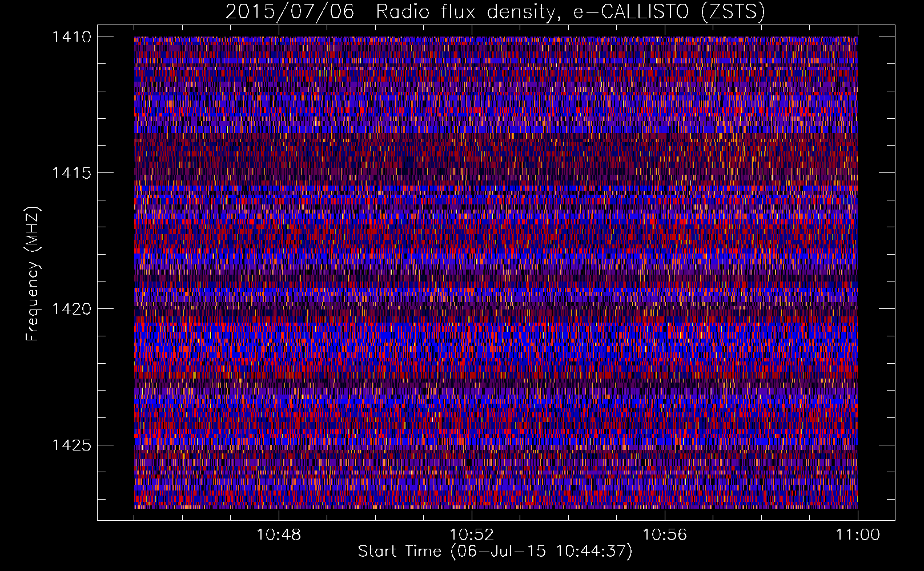Click the 10:52 time axis label
Image resolution: width=924 pixels, height=571 pixels.
point(472,535)
